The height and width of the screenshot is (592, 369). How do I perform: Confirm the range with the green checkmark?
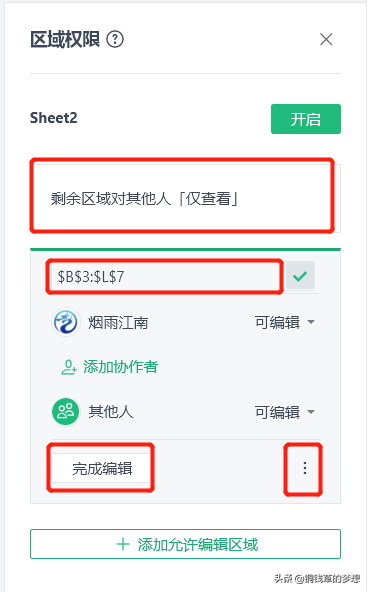click(300, 276)
